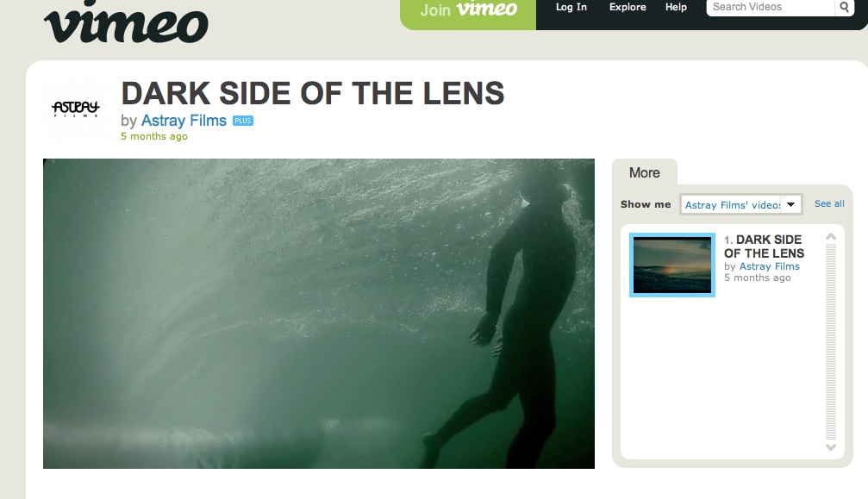Image resolution: width=868 pixels, height=499 pixels.
Task: Open the Help menu item
Action: 676,7
